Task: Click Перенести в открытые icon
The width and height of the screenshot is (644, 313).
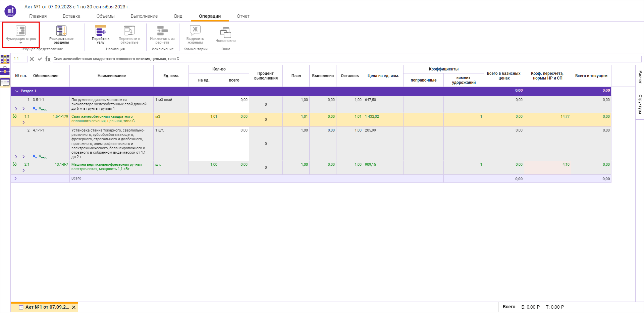Action: 129,34
